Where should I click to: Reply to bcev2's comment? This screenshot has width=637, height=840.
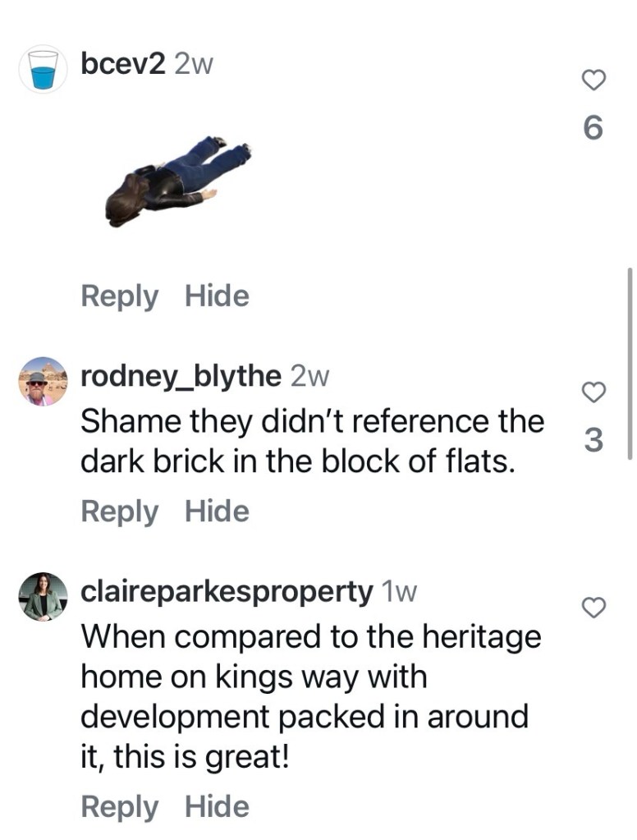tap(120, 296)
